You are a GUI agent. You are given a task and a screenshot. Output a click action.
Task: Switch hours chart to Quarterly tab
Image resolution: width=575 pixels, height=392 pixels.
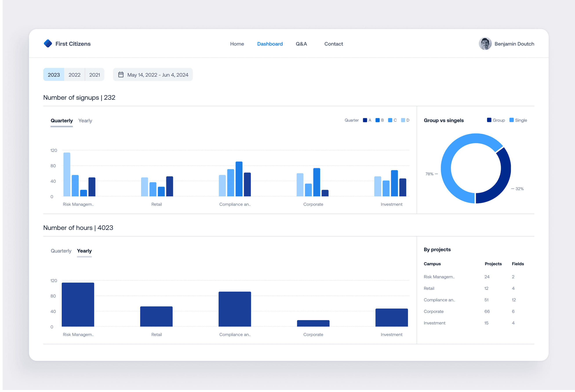(x=61, y=251)
